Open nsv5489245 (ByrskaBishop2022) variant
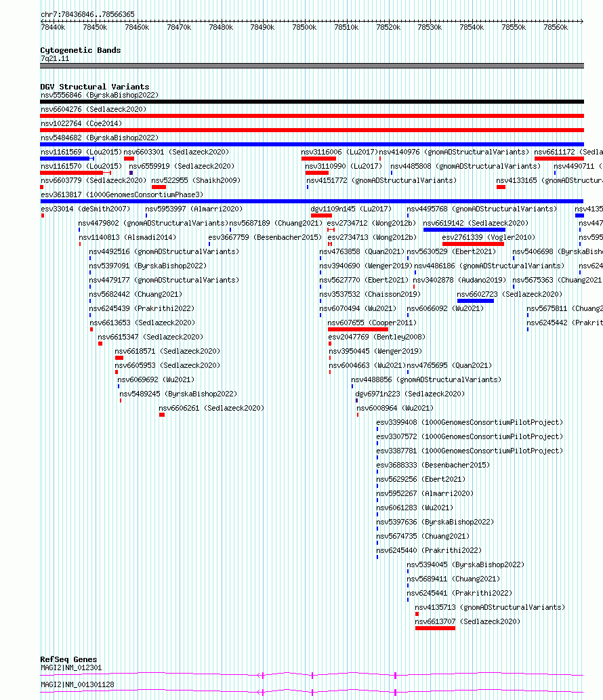The width and height of the screenshot is (603, 700). 178,394
